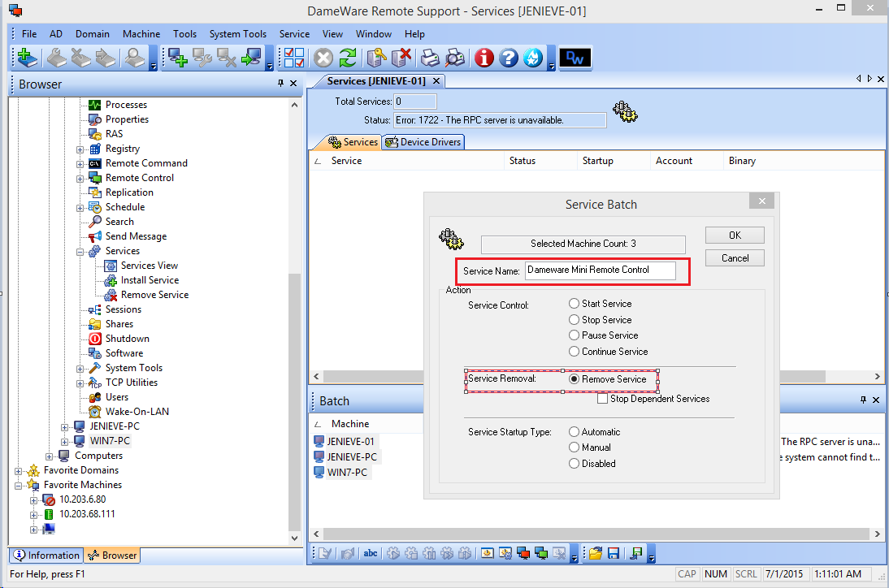Viewport: 889px width, 588px height.
Task: Click the abc icon in Batch toolbar
Action: (371, 554)
